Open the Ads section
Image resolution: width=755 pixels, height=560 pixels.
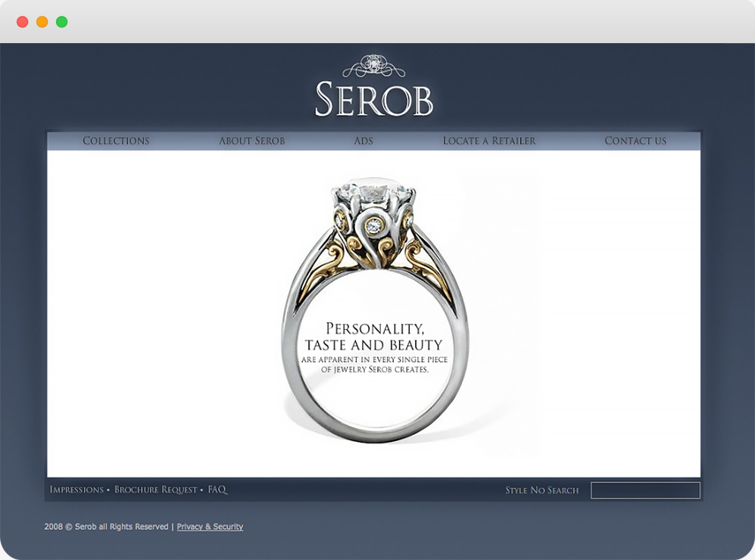point(363,141)
